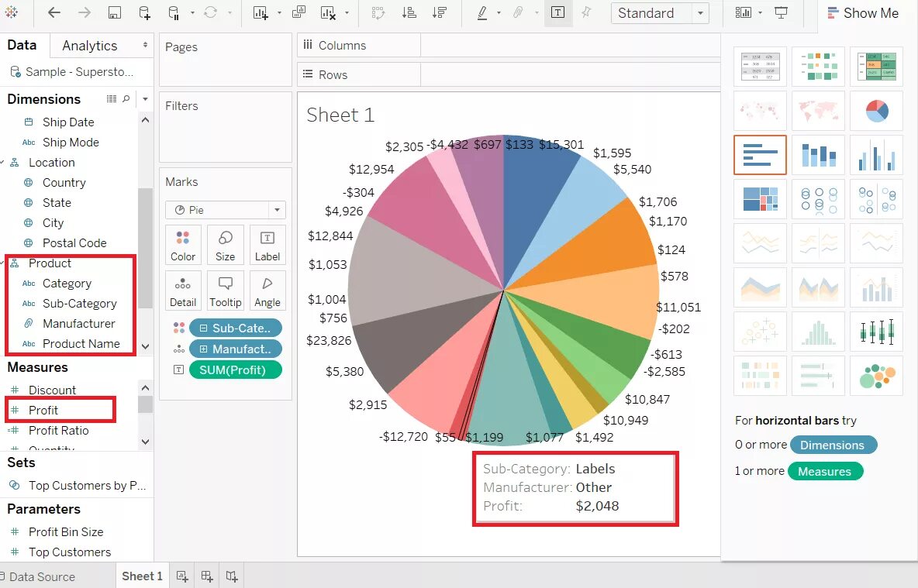The height and width of the screenshot is (588, 918).
Task: Expand the Manufacturer pill plus box
Action: click(x=203, y=349)
